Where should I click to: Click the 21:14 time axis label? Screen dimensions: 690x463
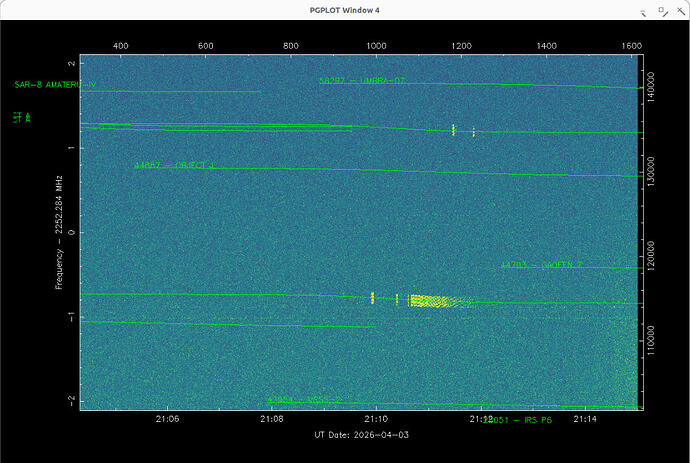click(585, 419)
